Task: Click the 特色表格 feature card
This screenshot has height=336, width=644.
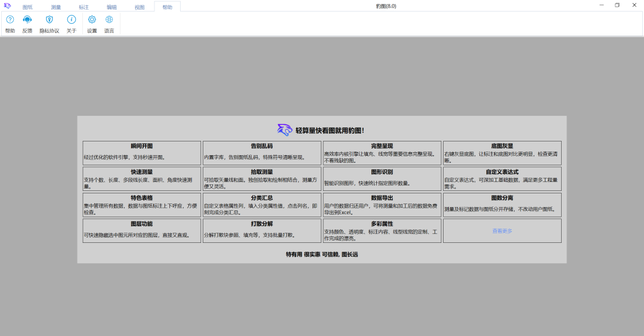Action: coord(142,205)
